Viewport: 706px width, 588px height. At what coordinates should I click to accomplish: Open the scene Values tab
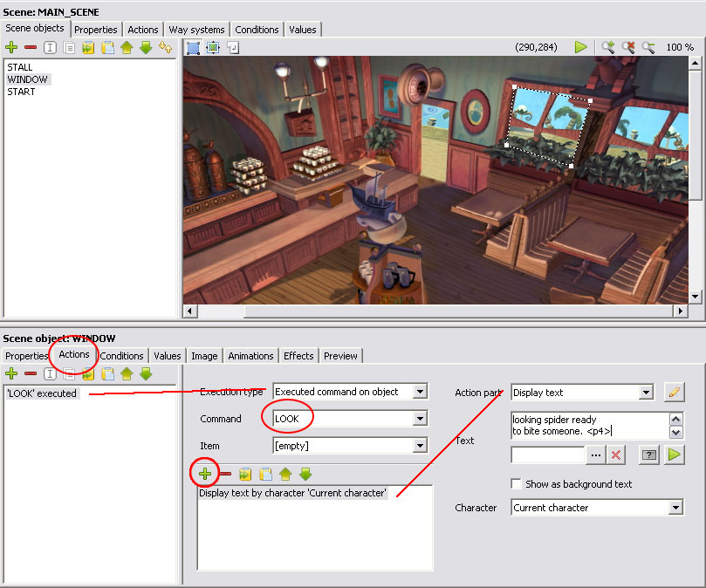coord(303,30)
